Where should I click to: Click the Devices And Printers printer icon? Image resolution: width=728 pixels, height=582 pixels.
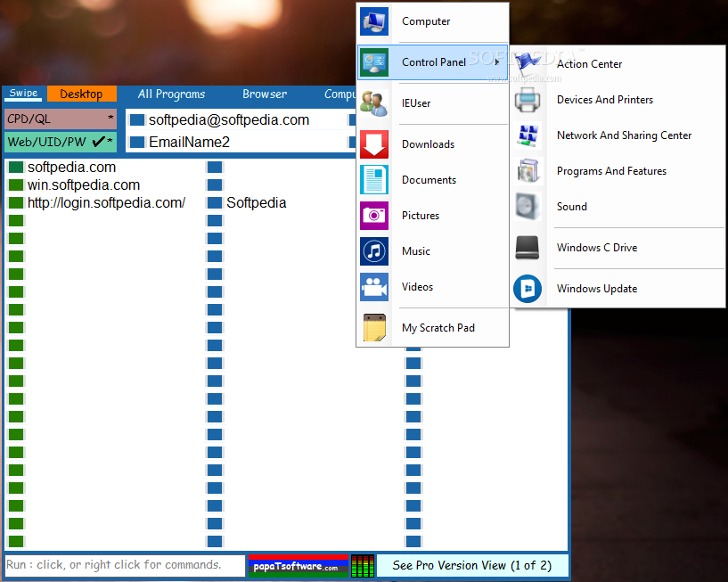point(528,100)
